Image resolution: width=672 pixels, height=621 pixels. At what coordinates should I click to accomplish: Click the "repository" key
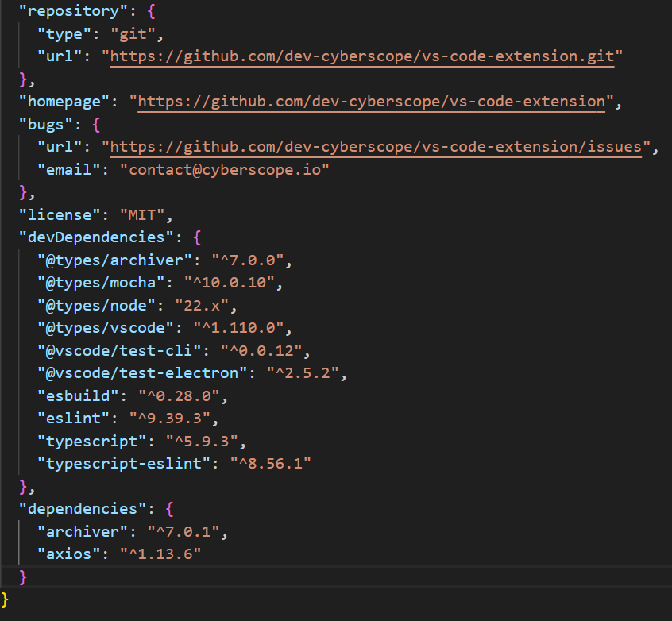point(73,11)
